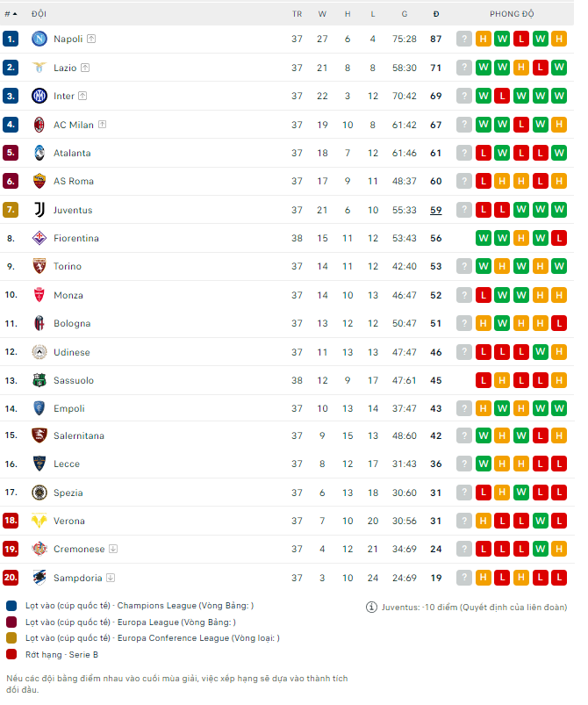Viewport: 588px width, 705px height.
Task: Click the relegation arrow beside Sampdoria
Action: click(111, 578)
